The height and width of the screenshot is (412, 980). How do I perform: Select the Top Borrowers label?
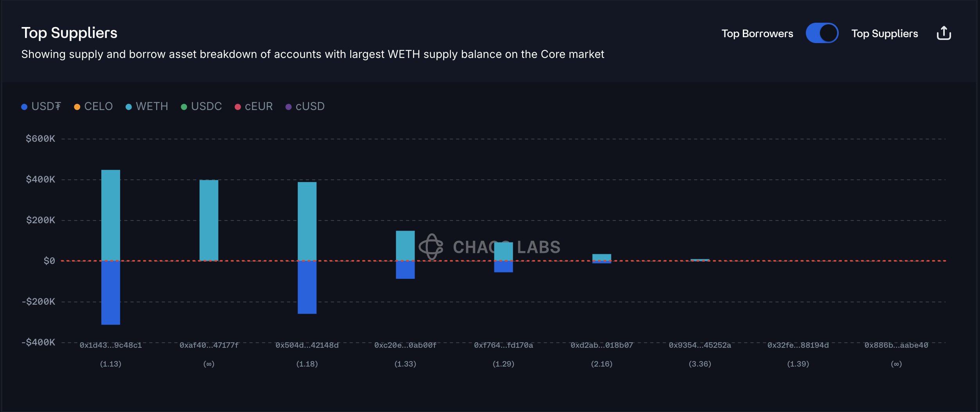757,34
